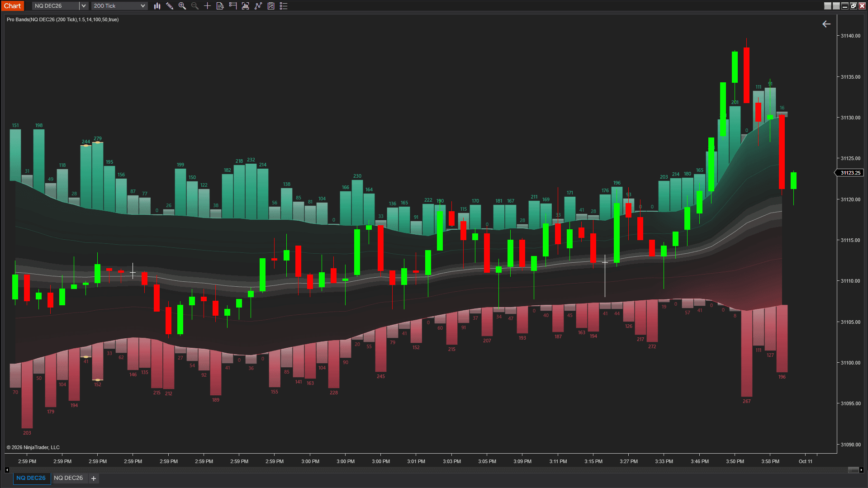Click the 2026 NinjaTrader, LLC copyright text

[x=33, y=447]
